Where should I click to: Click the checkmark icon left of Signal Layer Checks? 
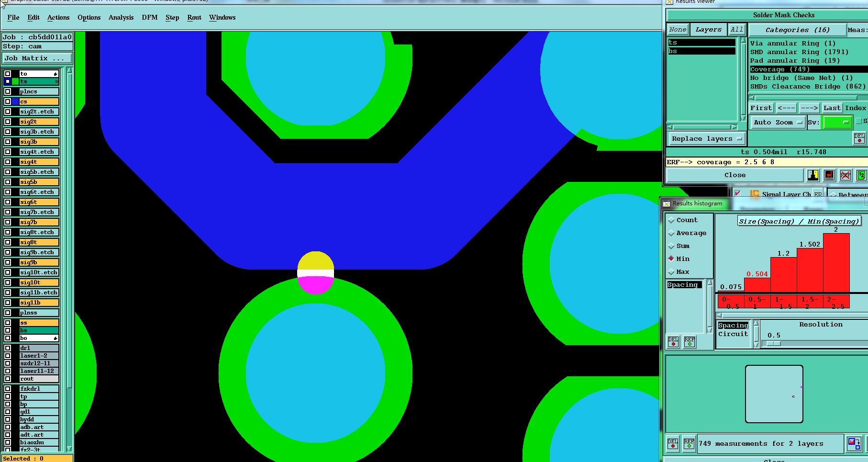coord(738,193)
